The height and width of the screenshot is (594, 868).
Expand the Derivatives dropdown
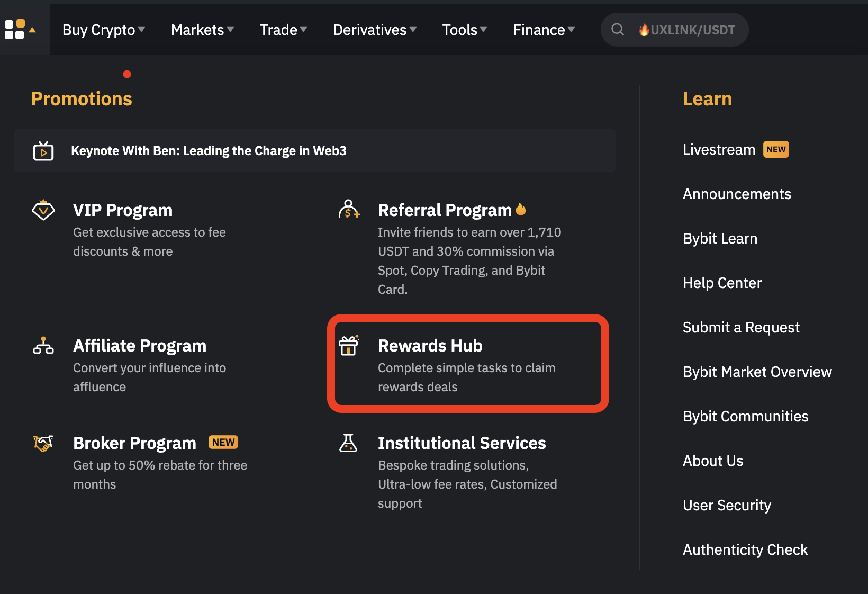click(x=375, y=30)
